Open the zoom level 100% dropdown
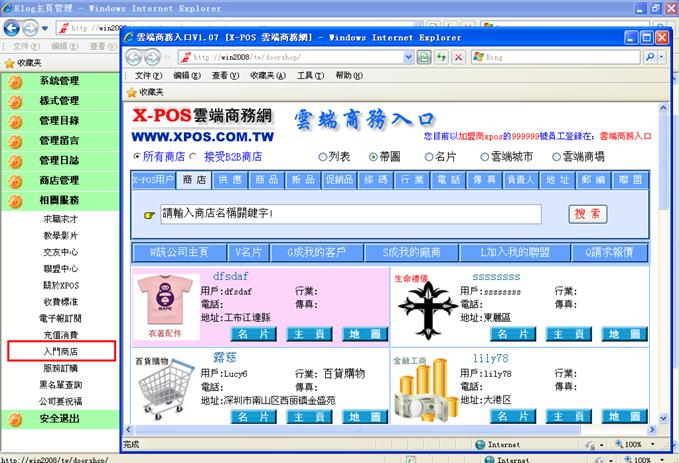The width and height of the screenshot is (679, 463). coord(637,444)
